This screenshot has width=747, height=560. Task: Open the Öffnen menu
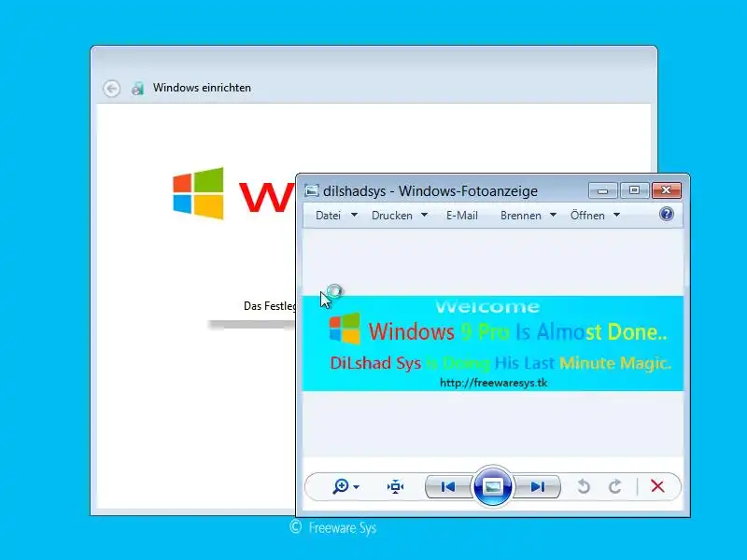click(x=587, y=216)
